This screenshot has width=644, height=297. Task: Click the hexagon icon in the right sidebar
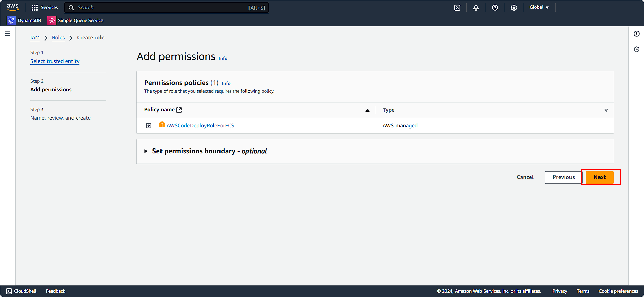[637, 49]
